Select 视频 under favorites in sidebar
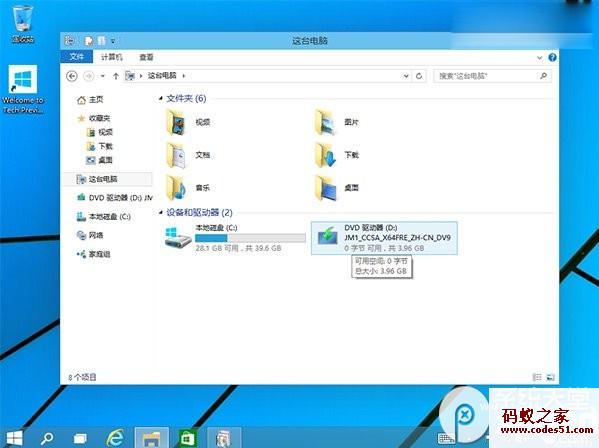 (x=100, y=132)
